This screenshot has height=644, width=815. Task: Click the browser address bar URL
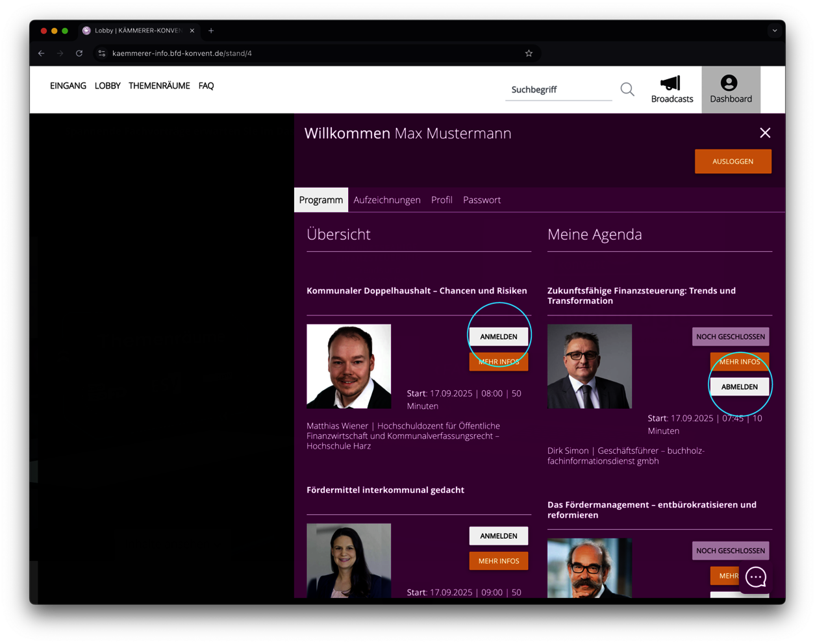pyautogui.click(x=182, y=53)
